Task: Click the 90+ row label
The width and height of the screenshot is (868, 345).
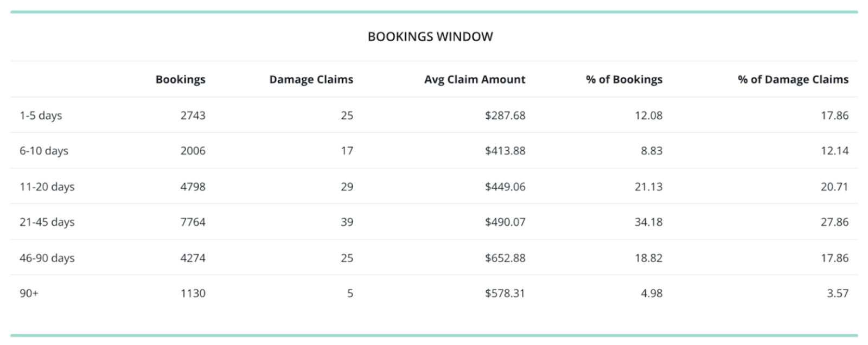Action: click(29, 293)
